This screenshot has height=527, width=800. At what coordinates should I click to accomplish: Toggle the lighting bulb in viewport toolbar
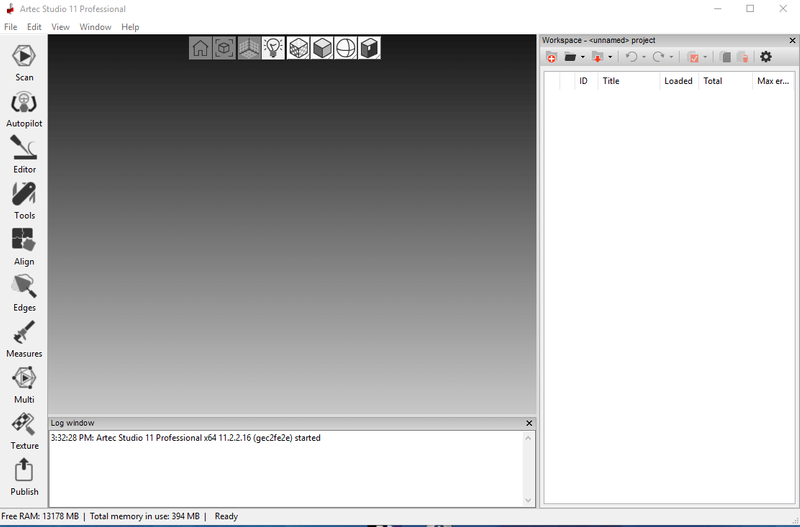pyautogui.click(x=273, y=48)
